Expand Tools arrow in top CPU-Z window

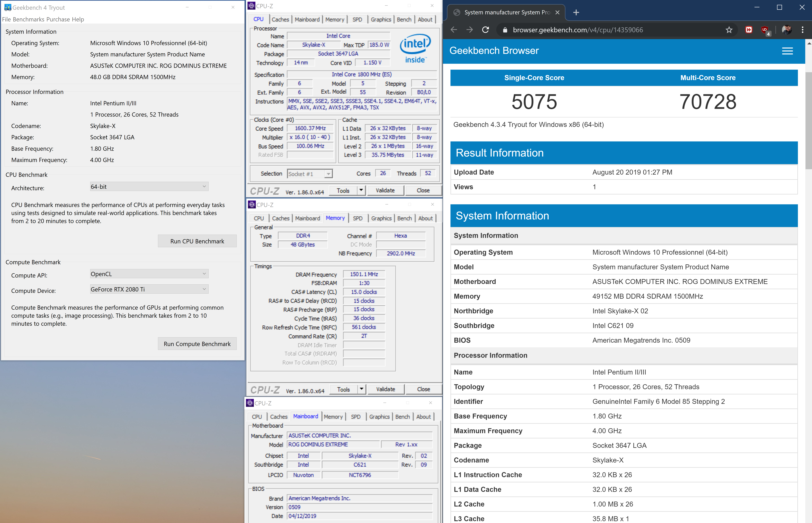[x=361, y=190]
